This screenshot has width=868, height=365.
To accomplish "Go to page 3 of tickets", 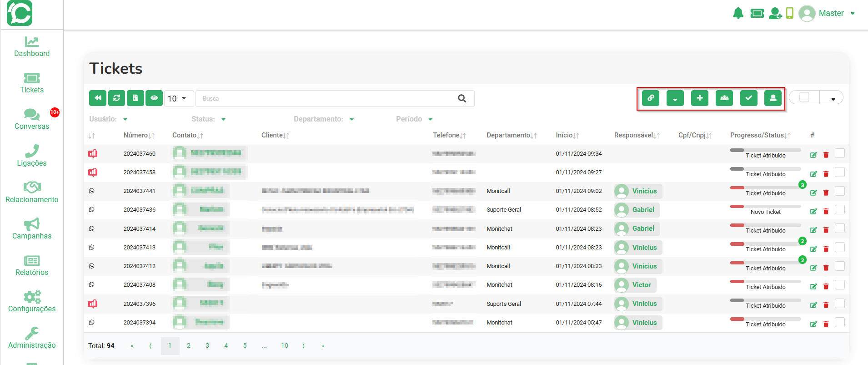I will tap(207, 346).
